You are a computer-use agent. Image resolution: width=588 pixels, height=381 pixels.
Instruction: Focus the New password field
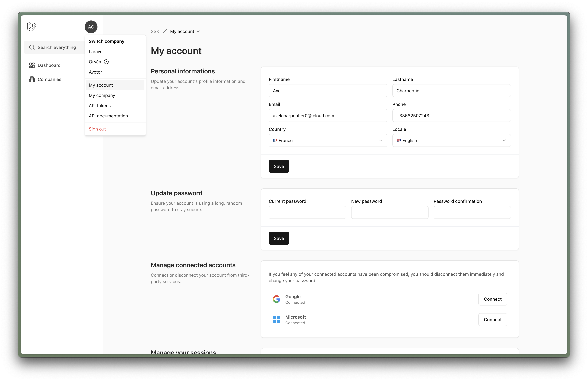[x=390, y=213]
